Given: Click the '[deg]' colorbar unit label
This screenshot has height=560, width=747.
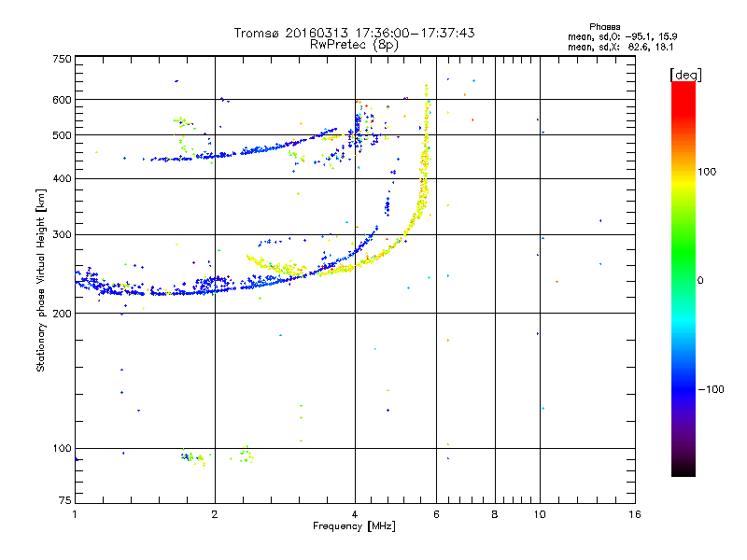Looking at the screenshot, I should [x=685, y=75].
